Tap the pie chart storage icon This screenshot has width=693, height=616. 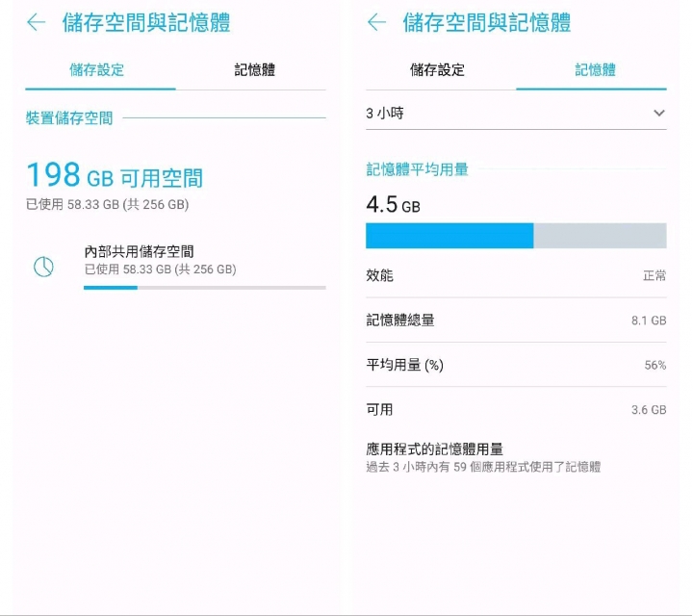(x=43, y=267)
